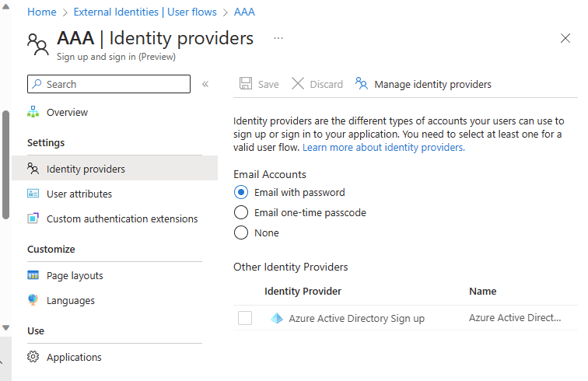Click the AAA identity providers header icon
588x381 pixels.
(38, 44)
